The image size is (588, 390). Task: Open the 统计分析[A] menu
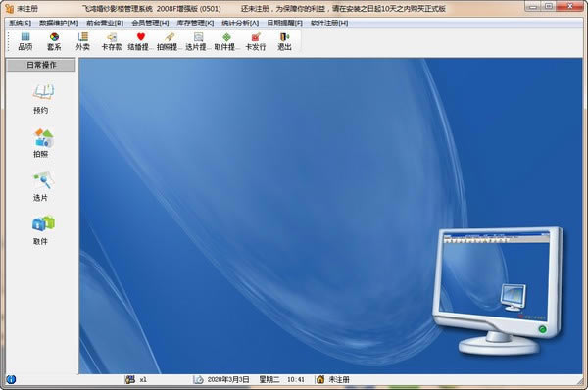(x=240, y=24)
